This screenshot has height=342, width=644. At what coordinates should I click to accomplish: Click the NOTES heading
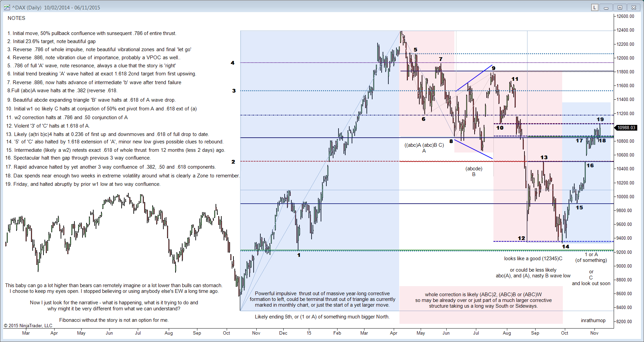click(17, 18)
